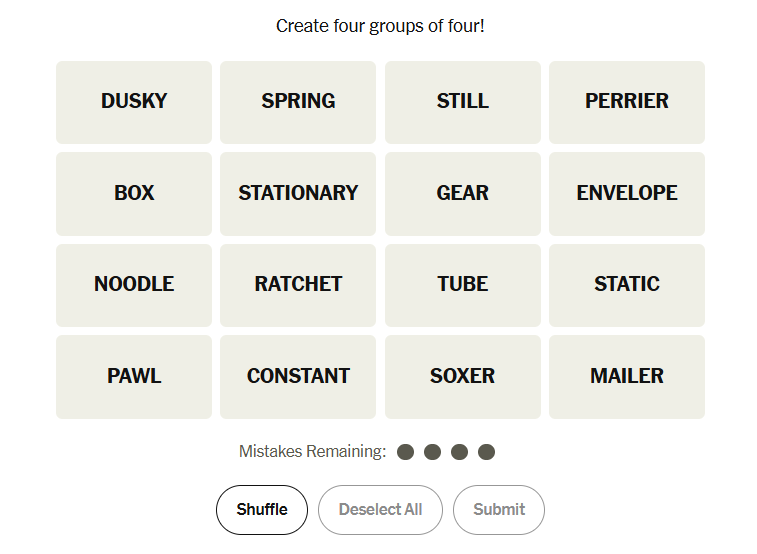Viewport: 757px width, 554px height.
Task: Select the DUSKY word tile
Action: click(134, 102)
